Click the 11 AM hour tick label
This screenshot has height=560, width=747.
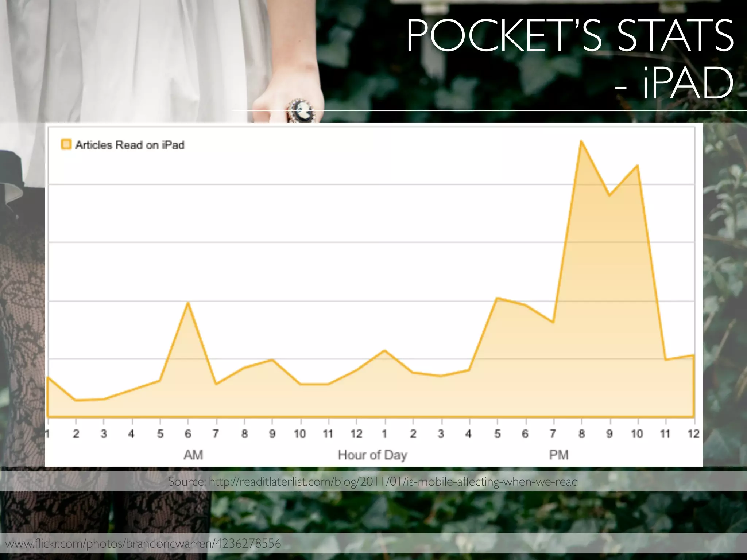pos(328,434)
